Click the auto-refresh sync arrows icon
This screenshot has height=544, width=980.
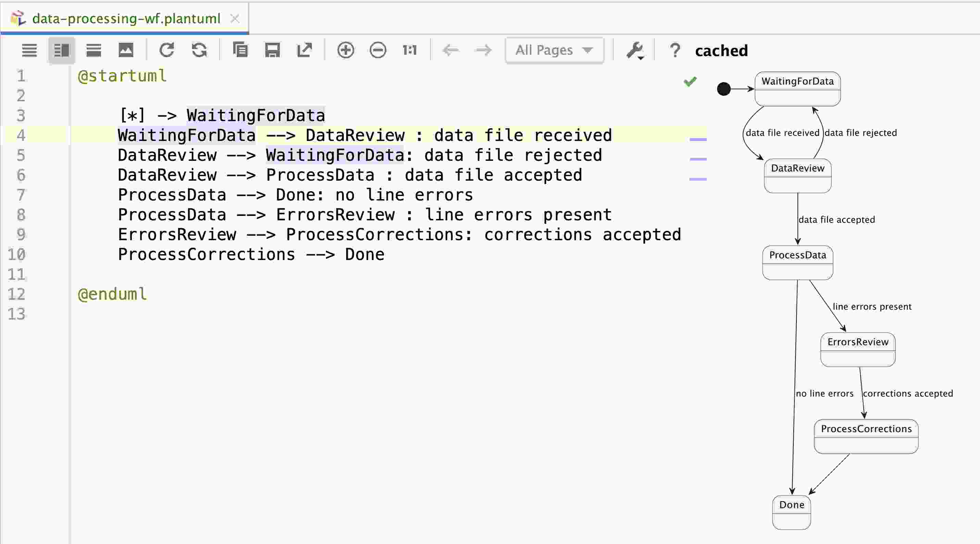pos(199,50)
